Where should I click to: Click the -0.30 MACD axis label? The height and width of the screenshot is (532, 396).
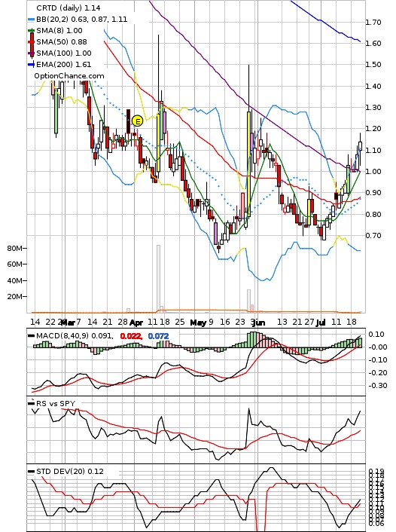[x=377, y=386]
